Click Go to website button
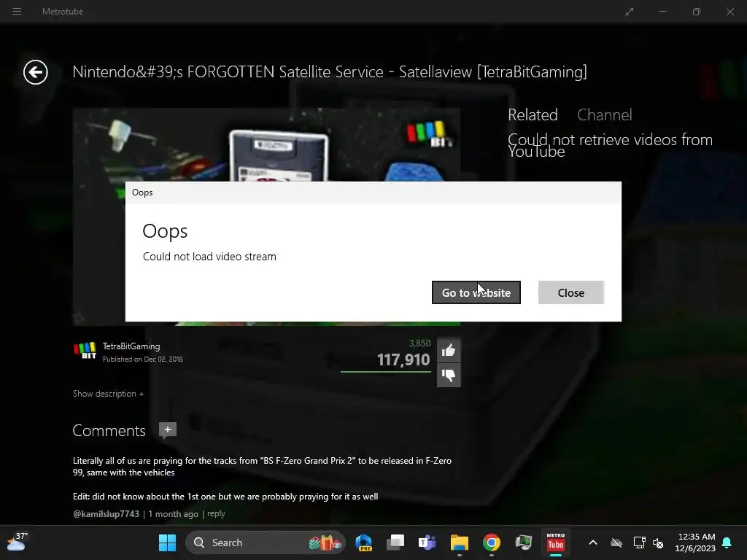The height and width of the screenshot is (560, 747). tap(476, 292)
